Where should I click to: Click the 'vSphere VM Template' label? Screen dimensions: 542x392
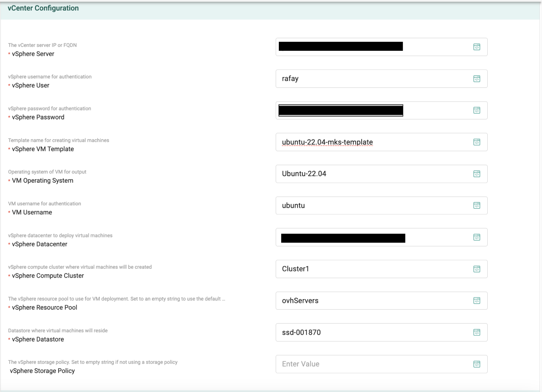tap(43, 149)
